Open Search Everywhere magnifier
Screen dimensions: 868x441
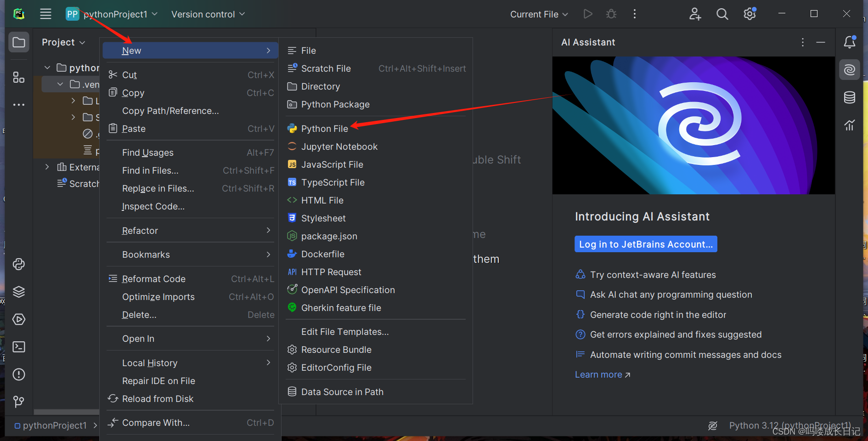coord(722,14)
